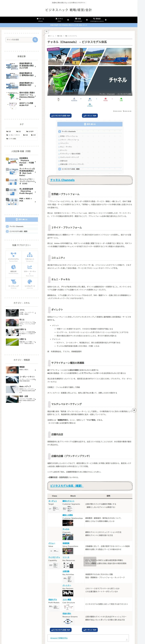Image resolution: width=145 pixels, height=644 pixels.
Task: Share the article on LinkedIn
Action: pos(90,105)
